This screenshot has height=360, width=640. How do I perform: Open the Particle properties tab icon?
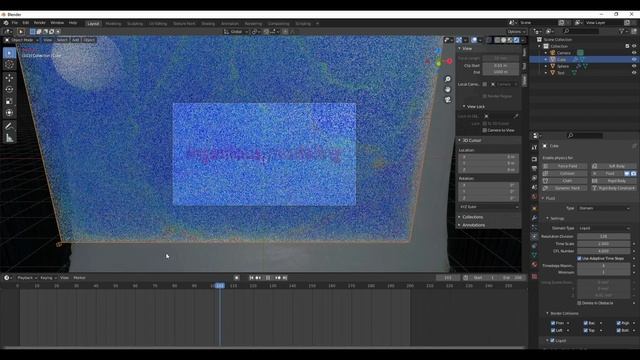[534, 227]
